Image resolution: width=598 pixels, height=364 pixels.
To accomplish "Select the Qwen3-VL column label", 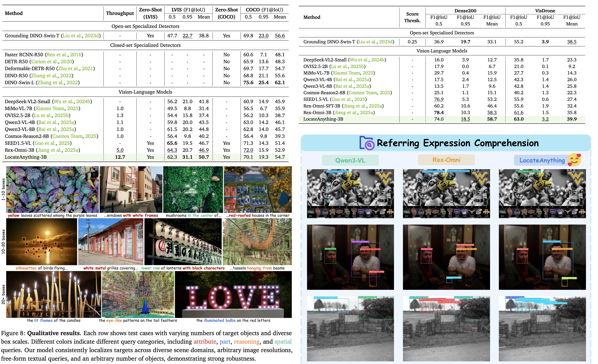I will coord(350,160).
